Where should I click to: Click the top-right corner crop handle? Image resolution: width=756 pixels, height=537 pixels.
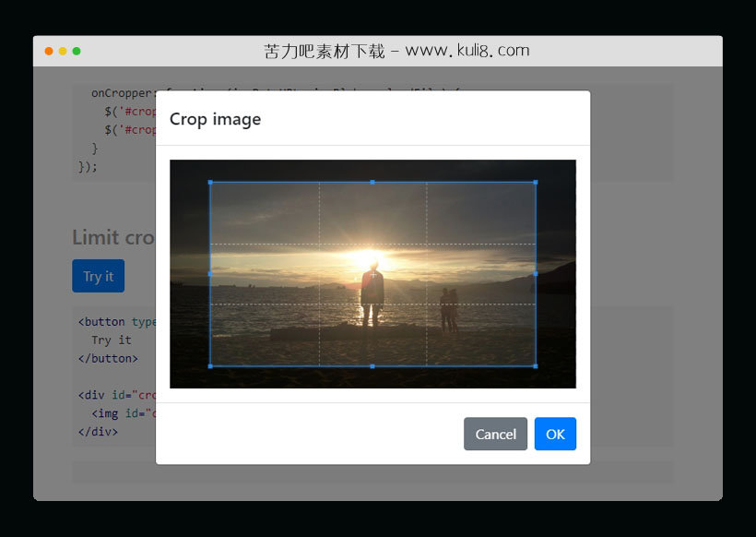(536, 183)
